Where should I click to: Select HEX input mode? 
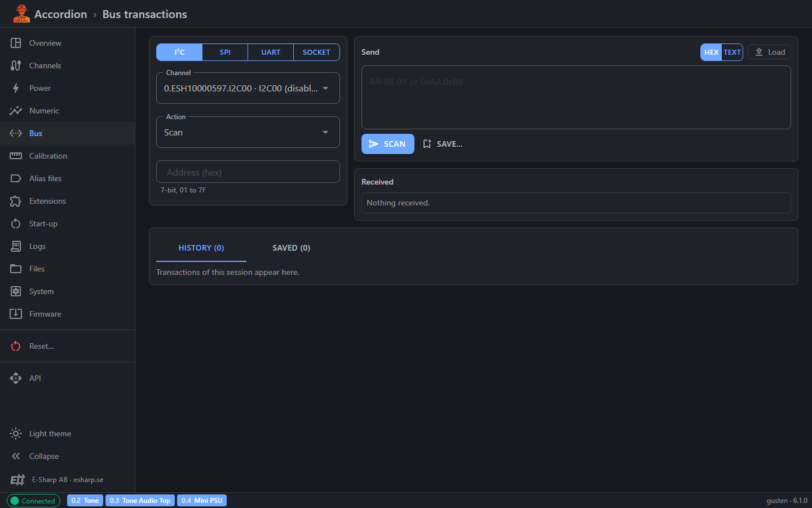(x=711, y=52)
